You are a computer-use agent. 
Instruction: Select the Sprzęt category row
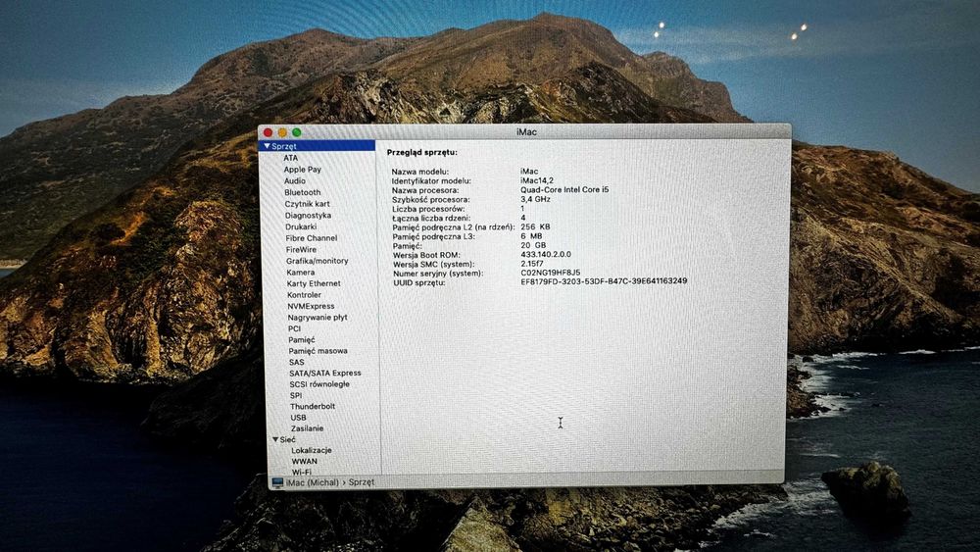tap(317, 146)
